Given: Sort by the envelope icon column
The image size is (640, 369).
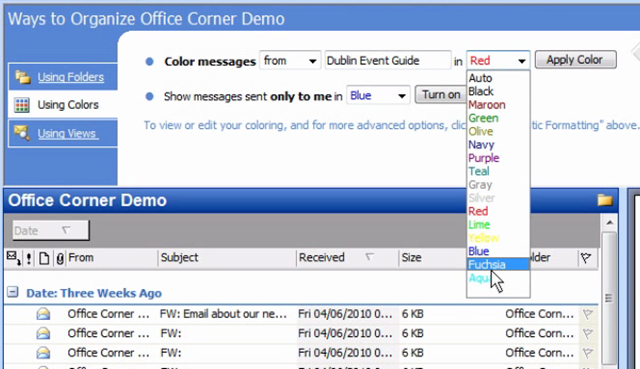Looking at the screenshot, I should (13, 258).
